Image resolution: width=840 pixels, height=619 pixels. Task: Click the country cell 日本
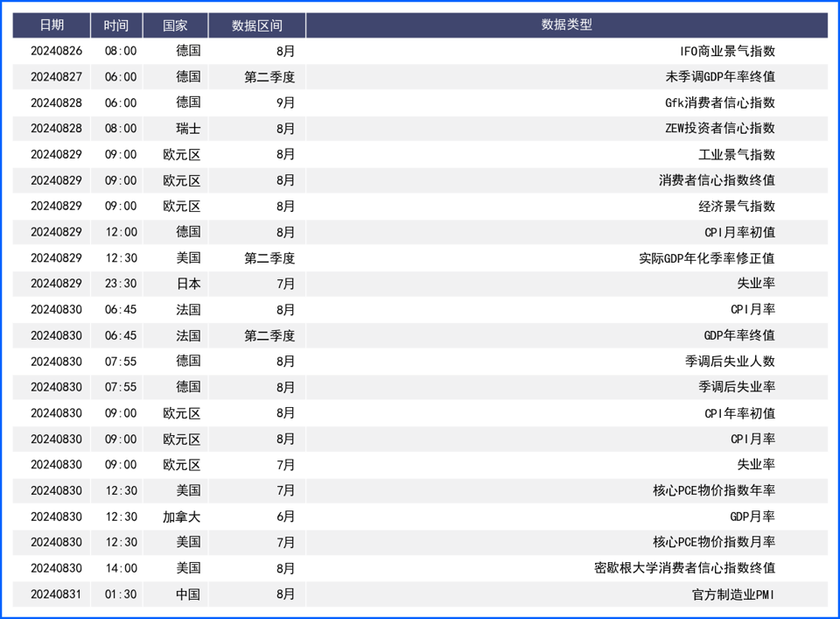[188, 284]
